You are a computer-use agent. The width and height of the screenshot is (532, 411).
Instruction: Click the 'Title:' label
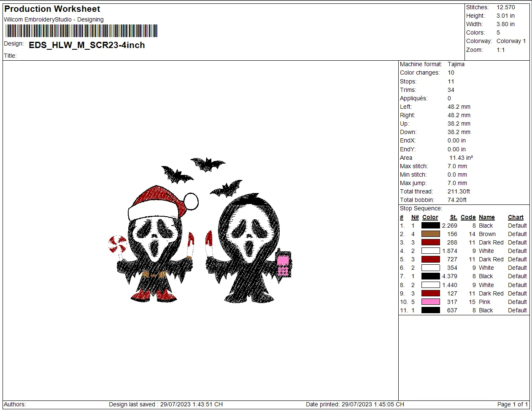(x=10, y=56)
